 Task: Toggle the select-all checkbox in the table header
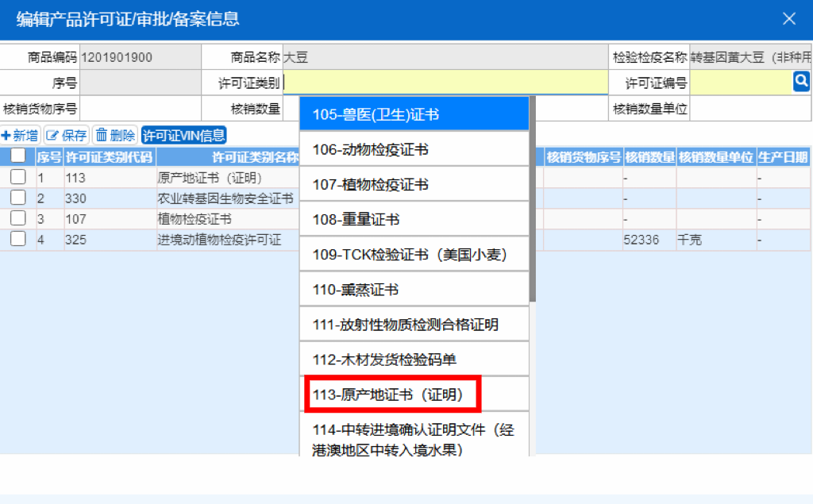tap(17, 155)
